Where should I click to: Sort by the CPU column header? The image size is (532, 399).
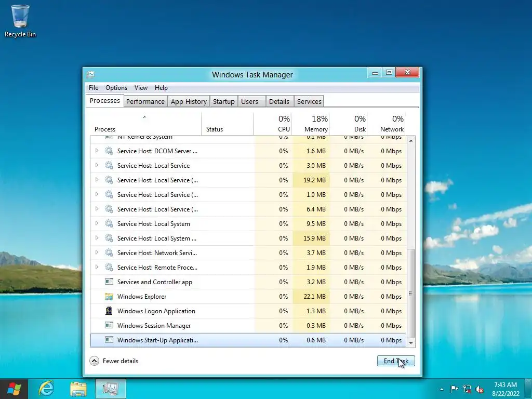pos(272,124)
